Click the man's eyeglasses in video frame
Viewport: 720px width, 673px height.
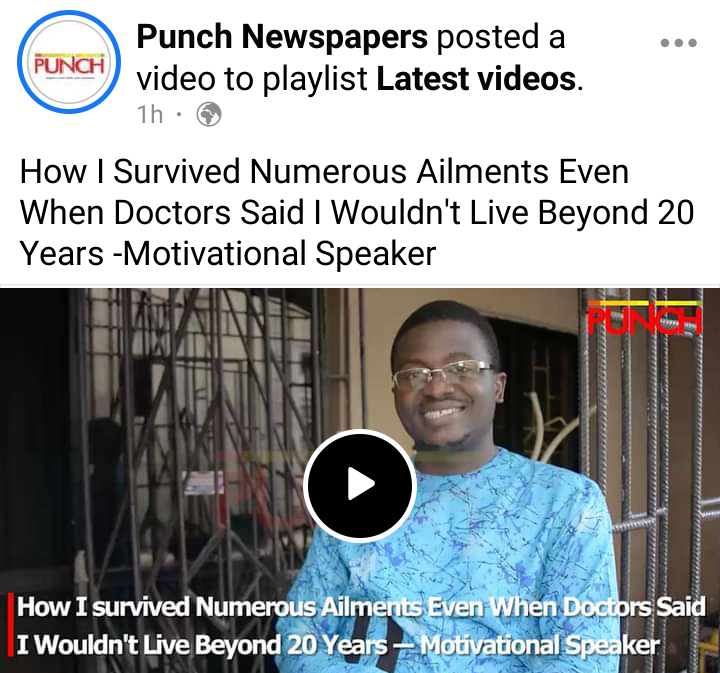coord(443,373)
